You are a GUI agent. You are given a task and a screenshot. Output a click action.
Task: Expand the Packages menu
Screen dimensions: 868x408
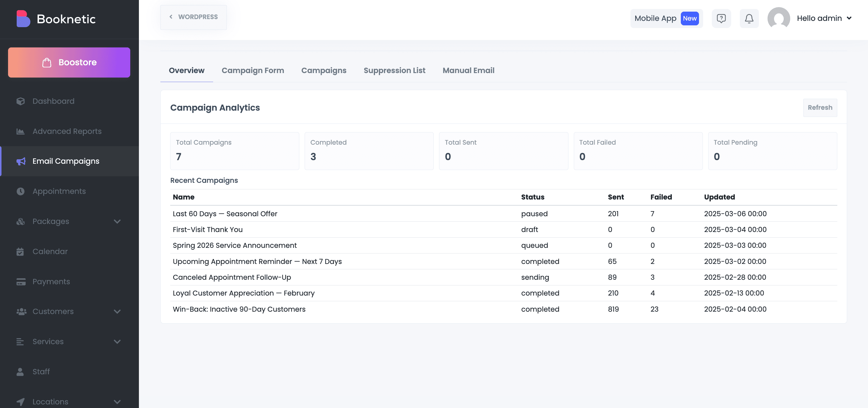(117, 221)
